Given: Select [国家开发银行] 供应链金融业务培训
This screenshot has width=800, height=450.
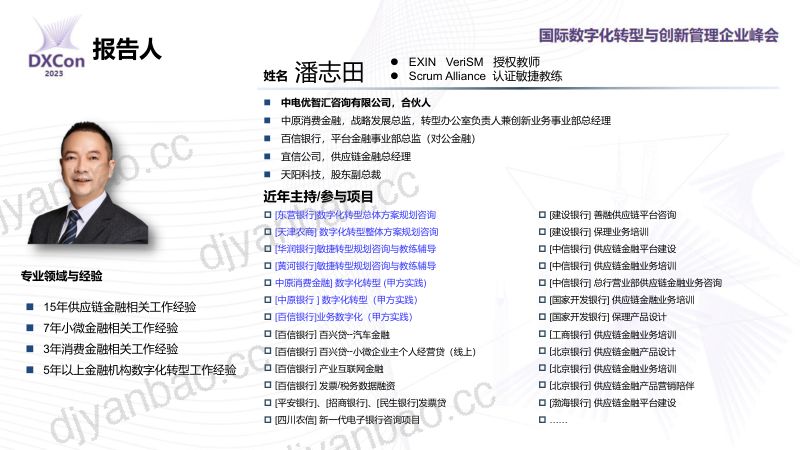Looking at the screenshot, I should pyautogui.click(x=622, y=300).
